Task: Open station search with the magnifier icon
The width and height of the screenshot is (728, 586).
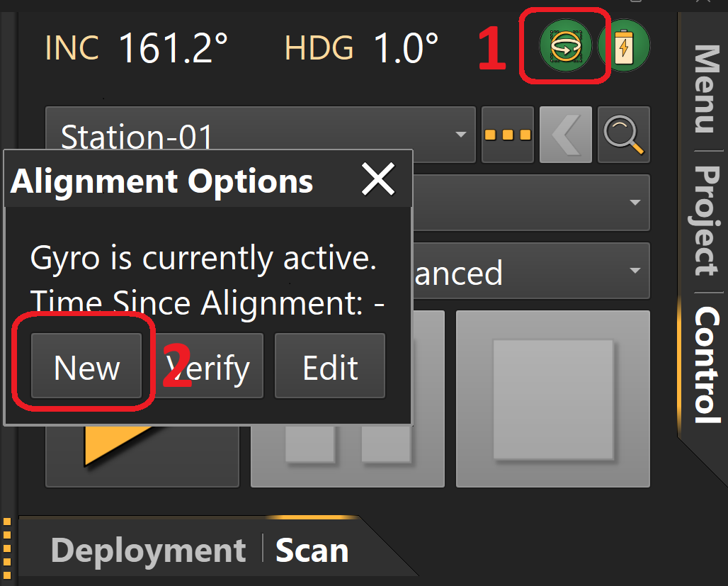Action: 623,135
